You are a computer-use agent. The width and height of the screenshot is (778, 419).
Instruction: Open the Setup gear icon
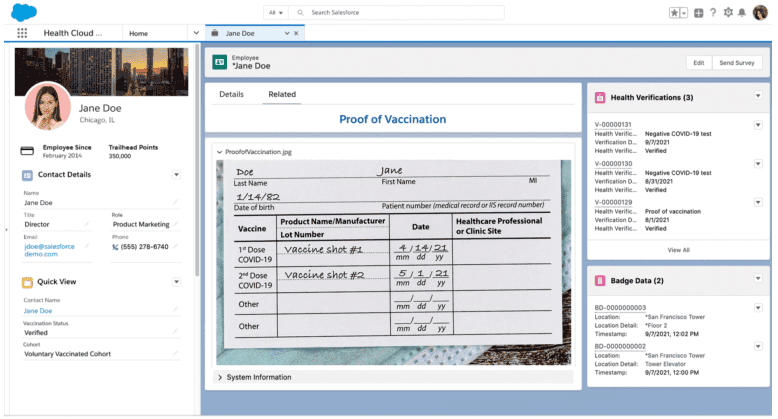(x=728, y=13)
